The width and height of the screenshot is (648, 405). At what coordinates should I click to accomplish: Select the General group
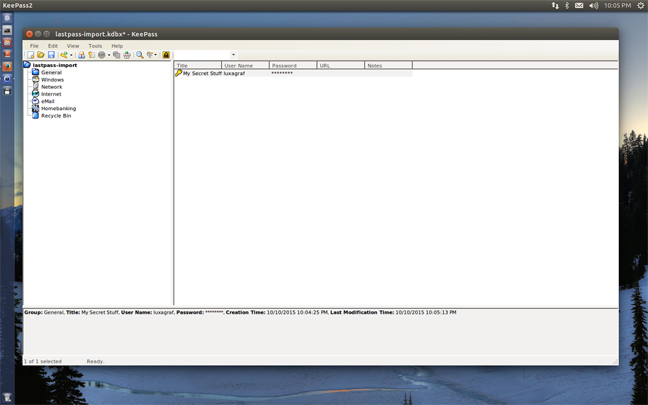pyautogui.click(x=51, y=72)
